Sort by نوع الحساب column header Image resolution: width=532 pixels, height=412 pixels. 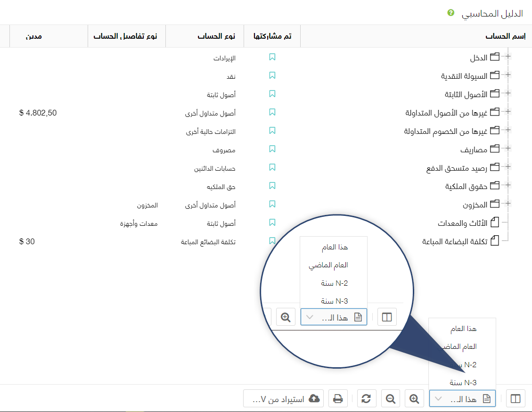click(216, 36)
